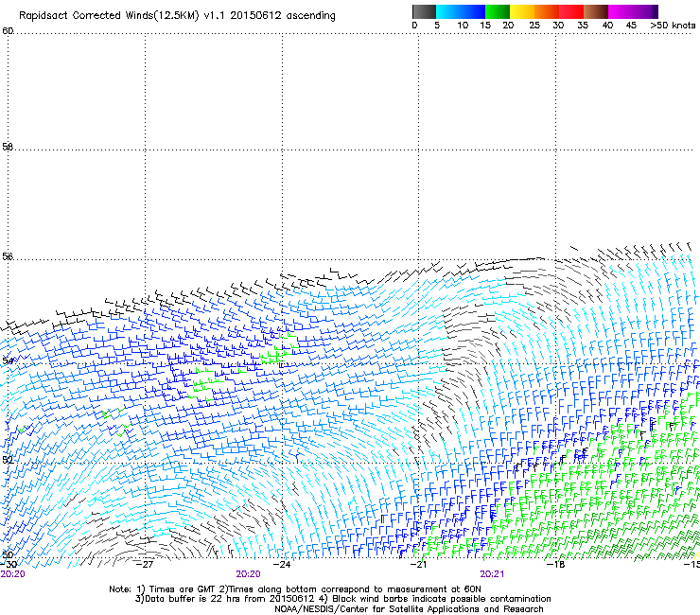Click the longitude label '-21'
This screenshot has height=615, width=700.
[x=418, y=565]
